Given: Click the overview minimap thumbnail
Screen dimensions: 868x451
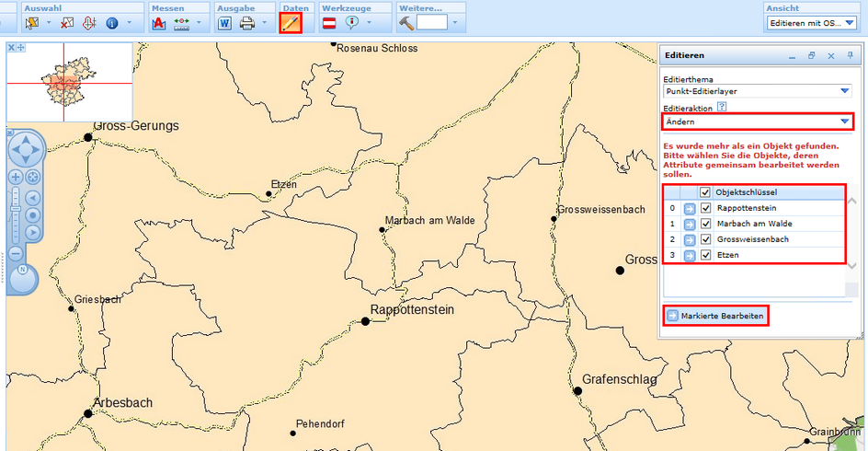Looking at the screenshot, I should click(69, 83).
